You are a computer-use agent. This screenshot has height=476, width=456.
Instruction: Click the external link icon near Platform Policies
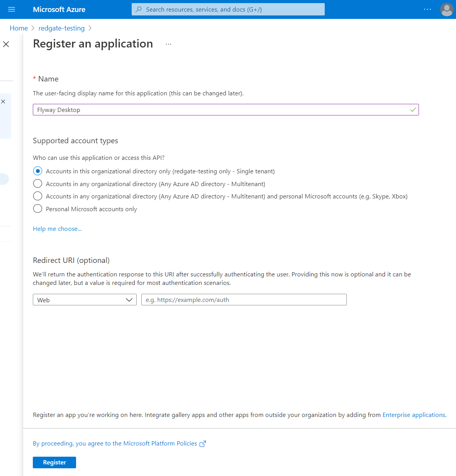click(x=203, y=444)
